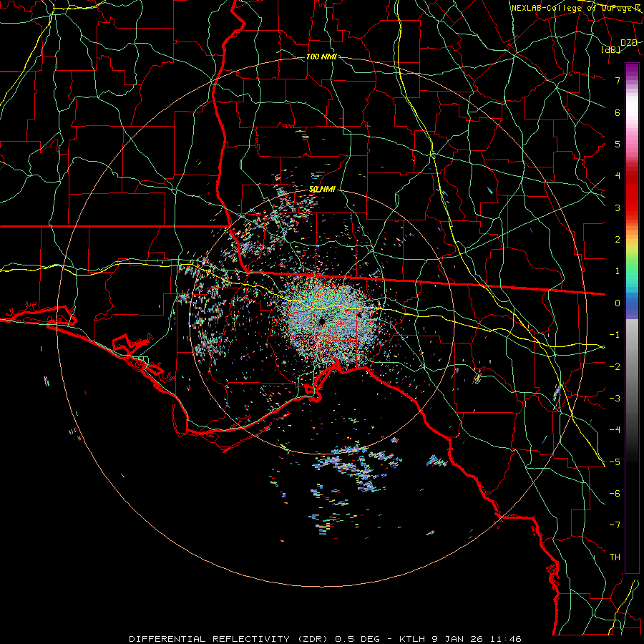Click the '-4' value on the scale

615,430
